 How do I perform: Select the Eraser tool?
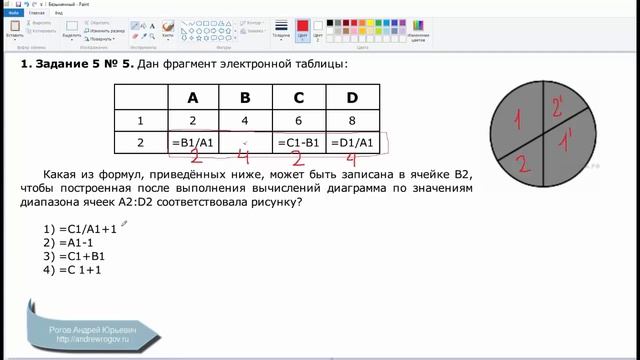(135, 36)
